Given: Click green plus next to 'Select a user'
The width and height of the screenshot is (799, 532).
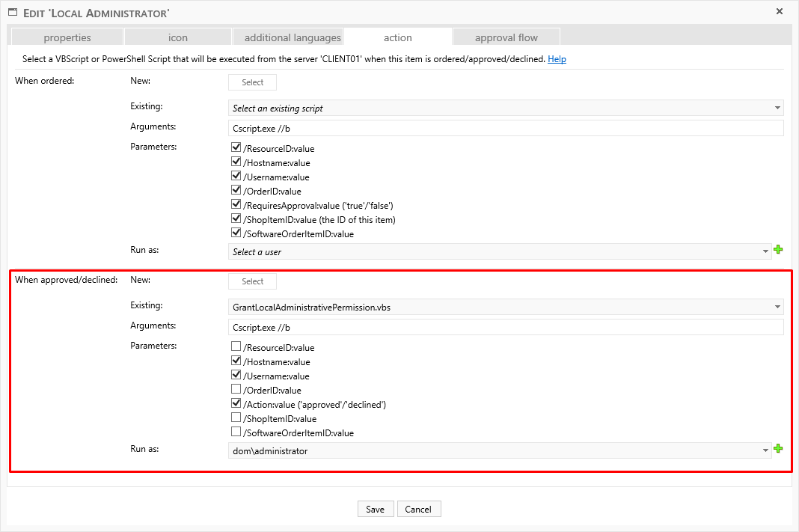Looking at the screenshot, I should pos(778,251).
